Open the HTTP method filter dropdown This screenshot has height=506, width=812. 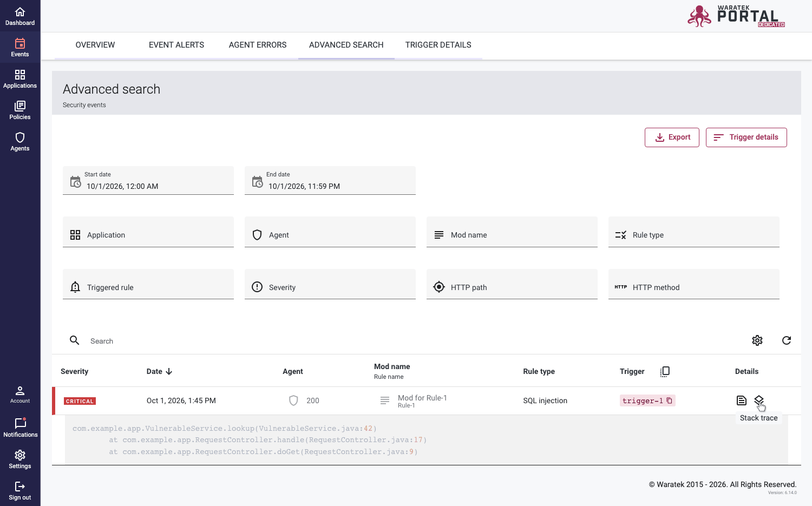694,284
